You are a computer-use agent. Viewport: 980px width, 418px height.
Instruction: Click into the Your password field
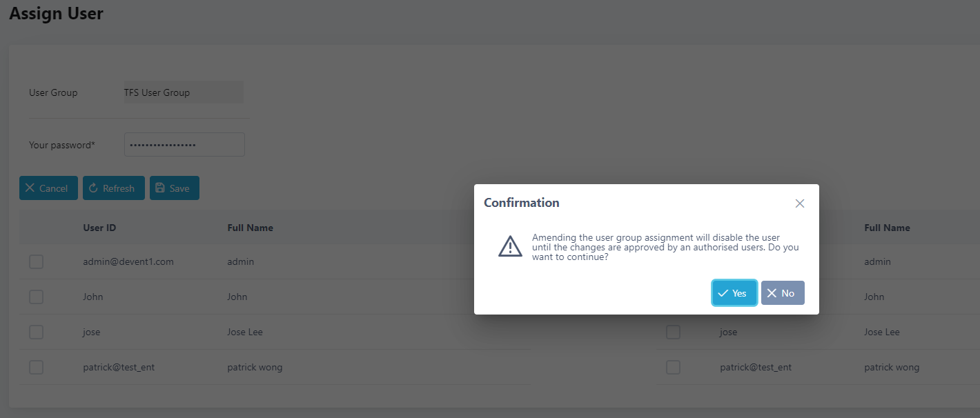184,145
